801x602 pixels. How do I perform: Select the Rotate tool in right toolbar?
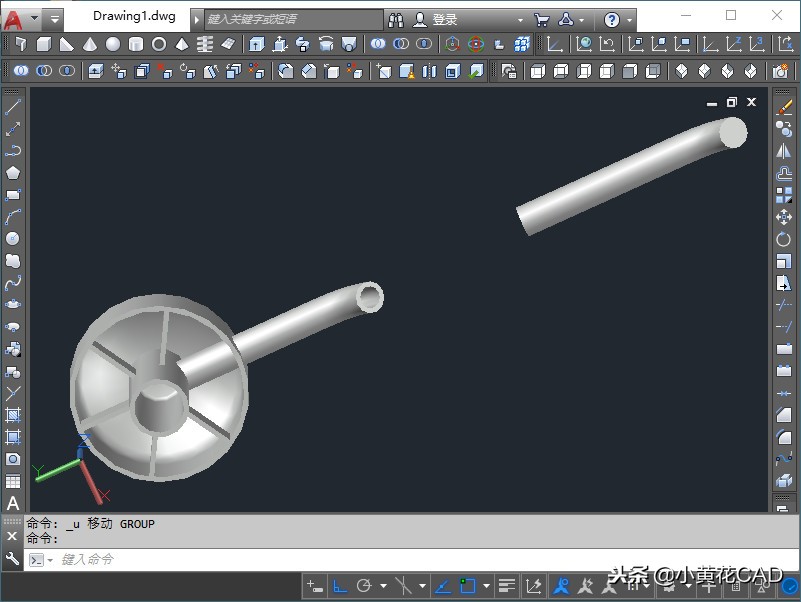click(x=784, y=240)
